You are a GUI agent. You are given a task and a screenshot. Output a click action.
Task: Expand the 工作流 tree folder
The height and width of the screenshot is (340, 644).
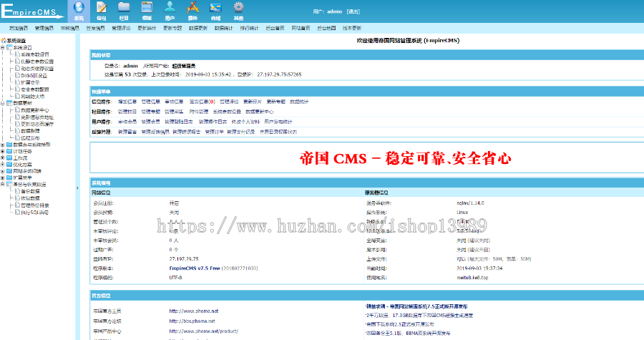[3, 158]
